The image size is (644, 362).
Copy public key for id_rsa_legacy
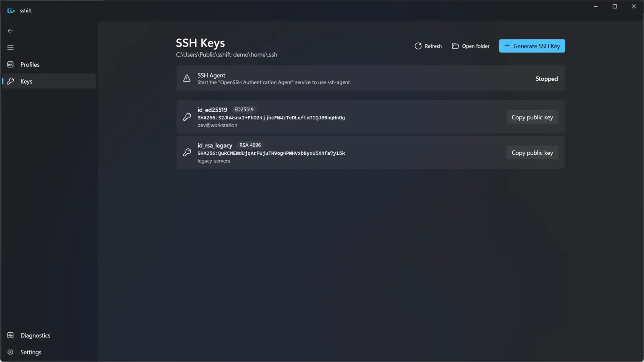532,152
